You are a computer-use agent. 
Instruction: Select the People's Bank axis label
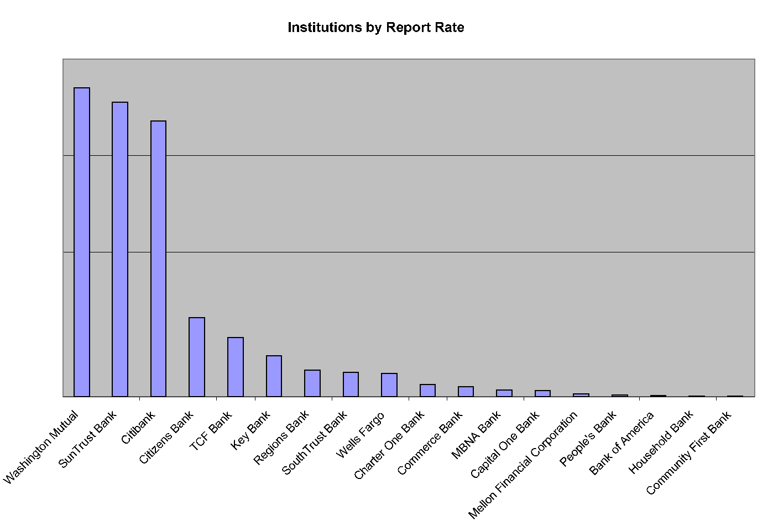(588, 439)
